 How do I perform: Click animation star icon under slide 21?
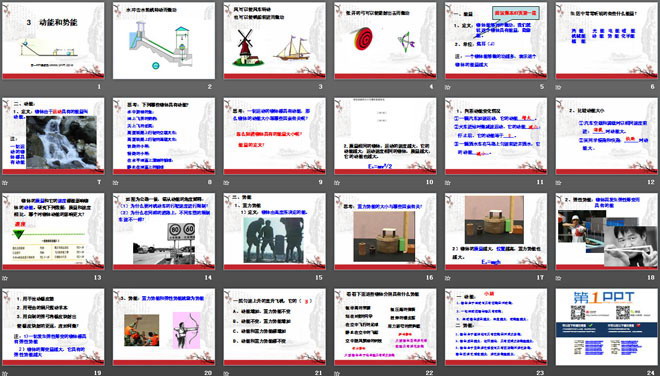pyautogui.click(x=226, y=373)
